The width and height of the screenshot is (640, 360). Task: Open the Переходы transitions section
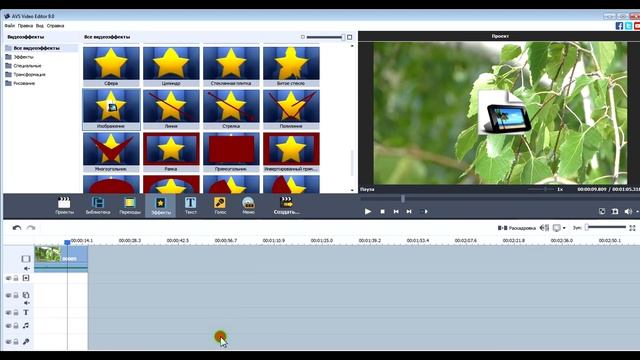coord(130,205)
